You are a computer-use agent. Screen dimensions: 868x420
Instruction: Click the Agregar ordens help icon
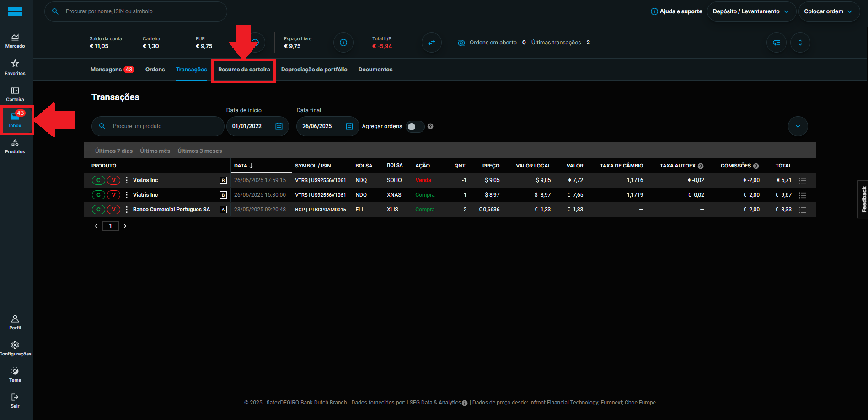[x=430, y=126]
